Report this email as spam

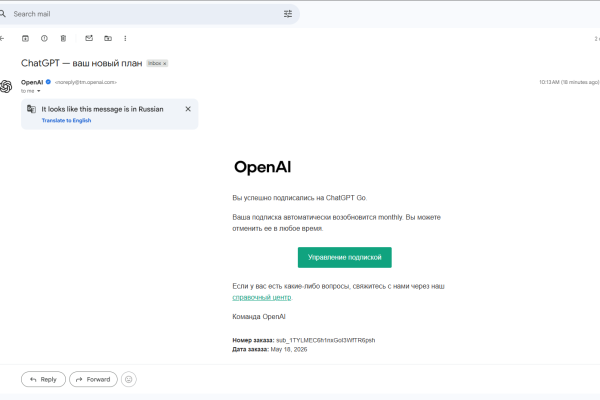click(x=44, y=38)
